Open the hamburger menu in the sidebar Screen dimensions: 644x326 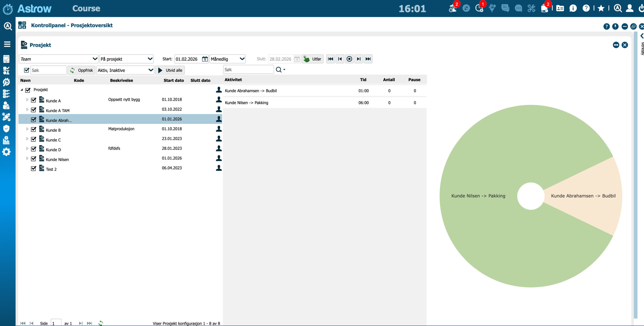click(x=7, y=44)
